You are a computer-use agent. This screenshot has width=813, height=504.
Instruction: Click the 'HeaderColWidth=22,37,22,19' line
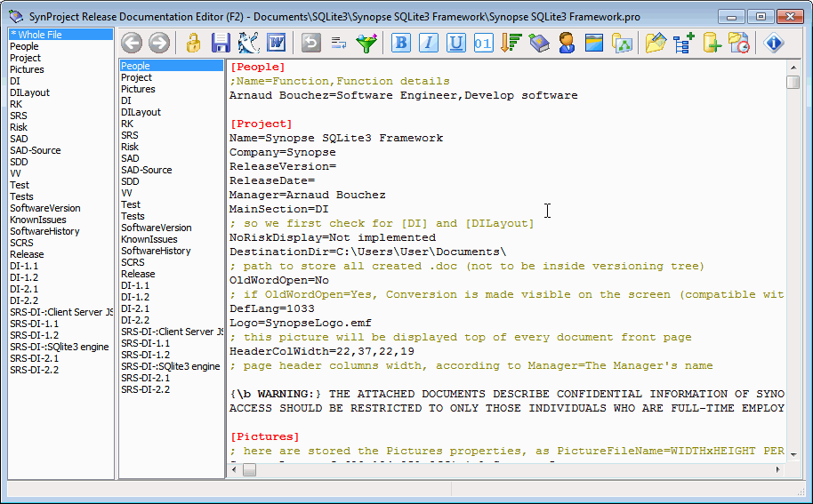322,351
